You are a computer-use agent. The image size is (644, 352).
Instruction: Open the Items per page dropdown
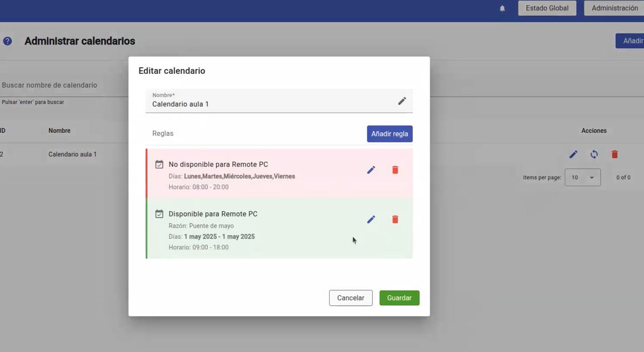coord(583,178)
